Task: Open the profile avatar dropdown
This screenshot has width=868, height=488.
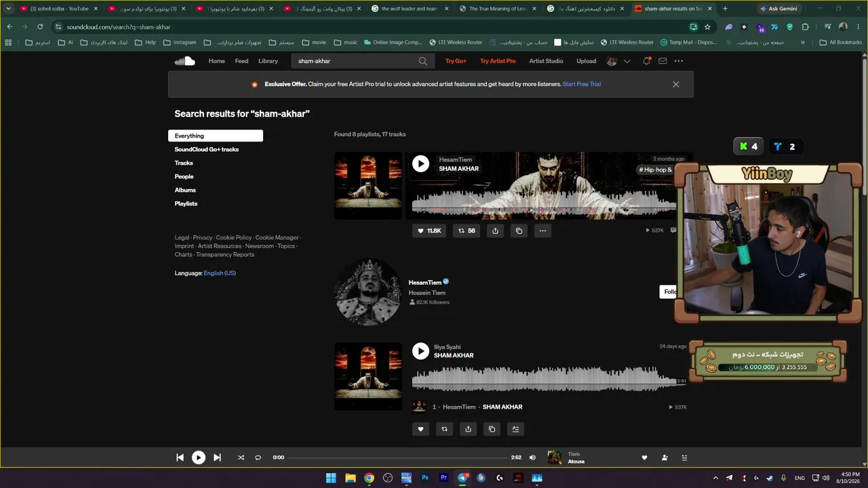Action: 618,61
